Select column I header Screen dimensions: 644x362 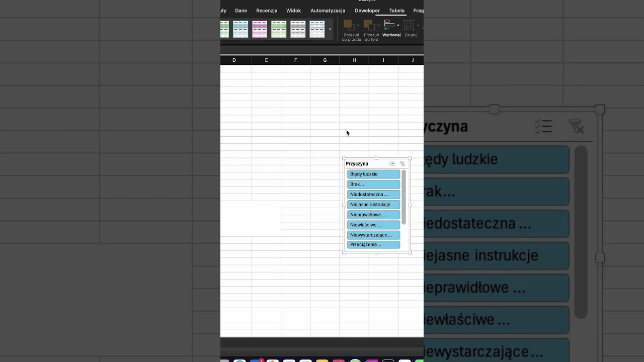point(383,60)
